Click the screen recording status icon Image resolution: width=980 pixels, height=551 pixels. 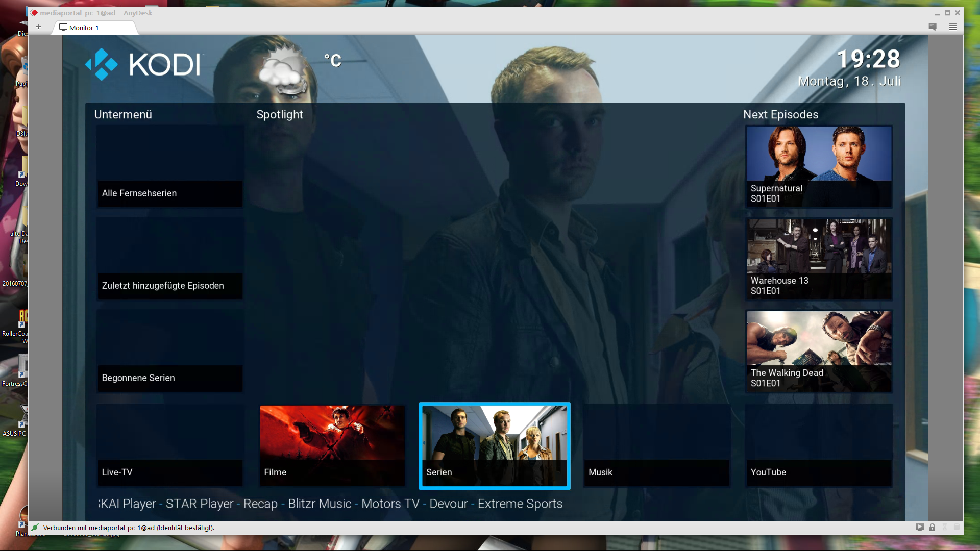click(919, 527)
